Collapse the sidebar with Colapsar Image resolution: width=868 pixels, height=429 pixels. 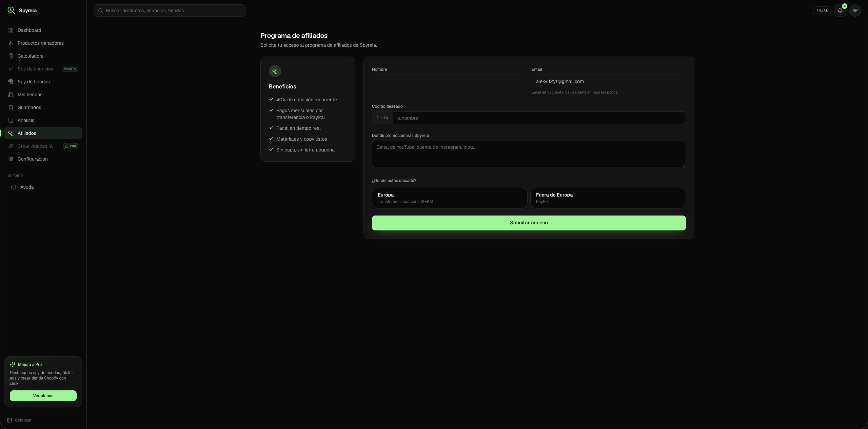pos(19,420)
